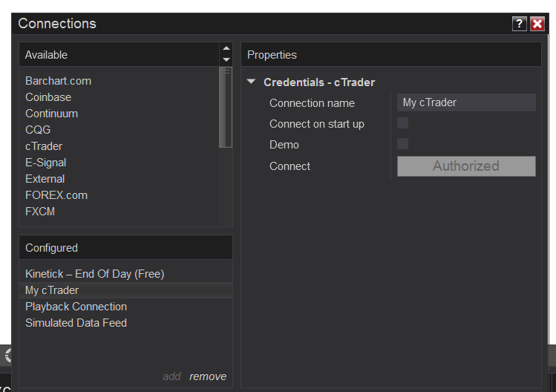Select My cTrader configured connection
This screenshot has width=556, height=392.
click(126, 290)
